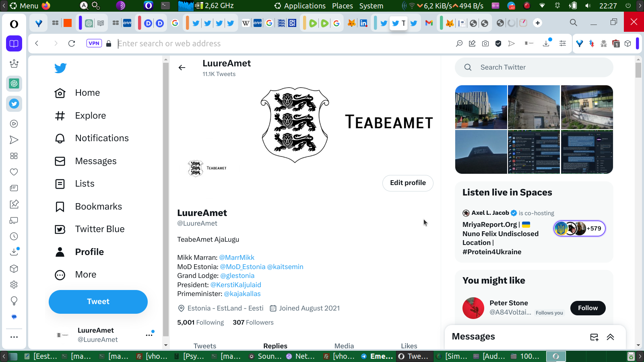644x362 pixels.
Task: Open the Firefox launcher in top panel
Action: click(x=46, y=6)
